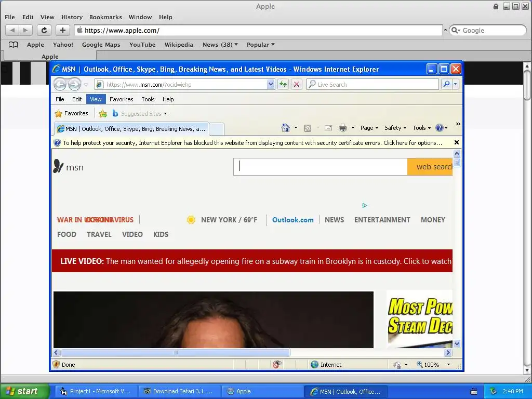
Task: Open Internet Explorer's Favorites menu
Action: (122, 99)
